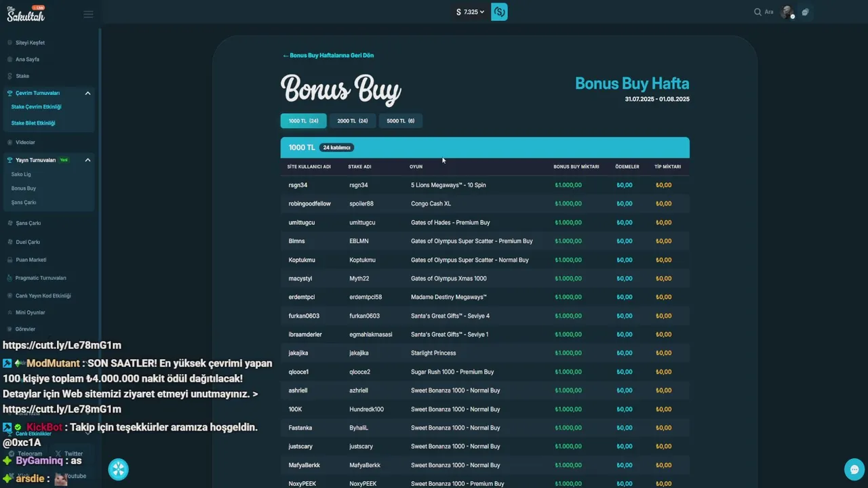Viewport: 868px width, 488px height.
Task: Click the 24 katılımcı badge
Action: 337,147
